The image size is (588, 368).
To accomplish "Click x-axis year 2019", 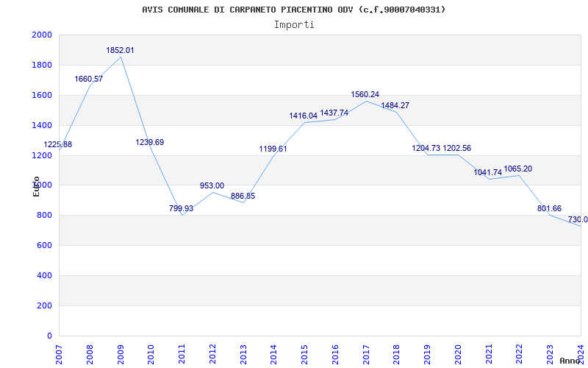I will (428, 354).
